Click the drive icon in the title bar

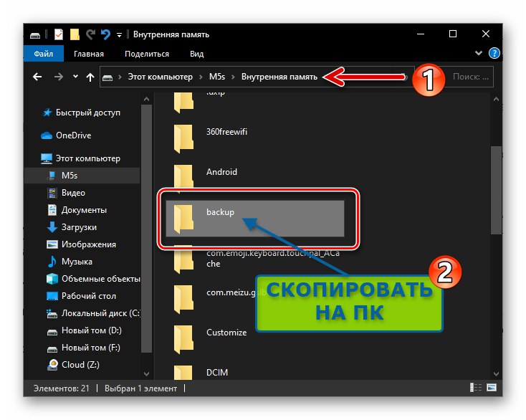pyautogui.click(x=35, y=35)
